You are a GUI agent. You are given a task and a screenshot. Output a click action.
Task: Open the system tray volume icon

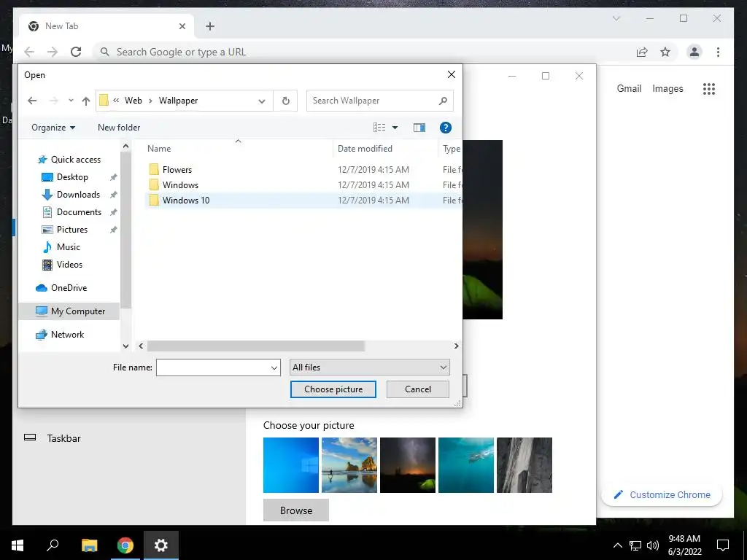(x=653, y=545)
